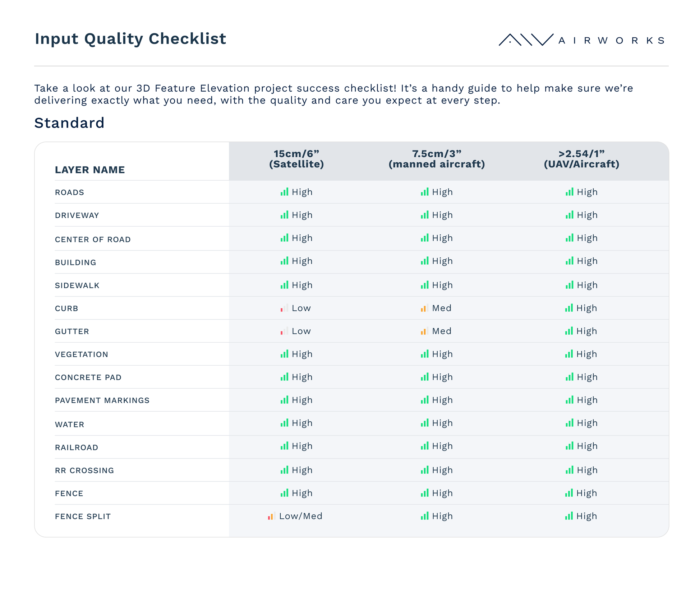Click the orange Med bars icon for Curb
700x601 pixels.
point(424,308)
